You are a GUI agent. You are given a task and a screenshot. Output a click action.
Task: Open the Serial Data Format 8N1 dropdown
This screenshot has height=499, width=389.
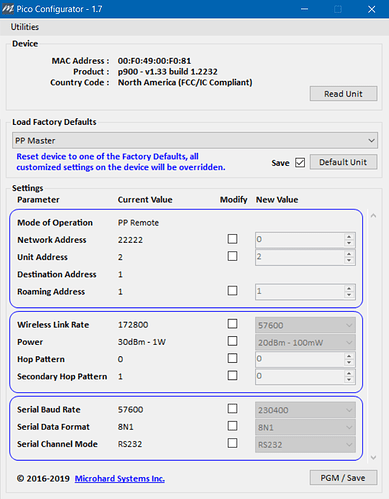(305, 427)
